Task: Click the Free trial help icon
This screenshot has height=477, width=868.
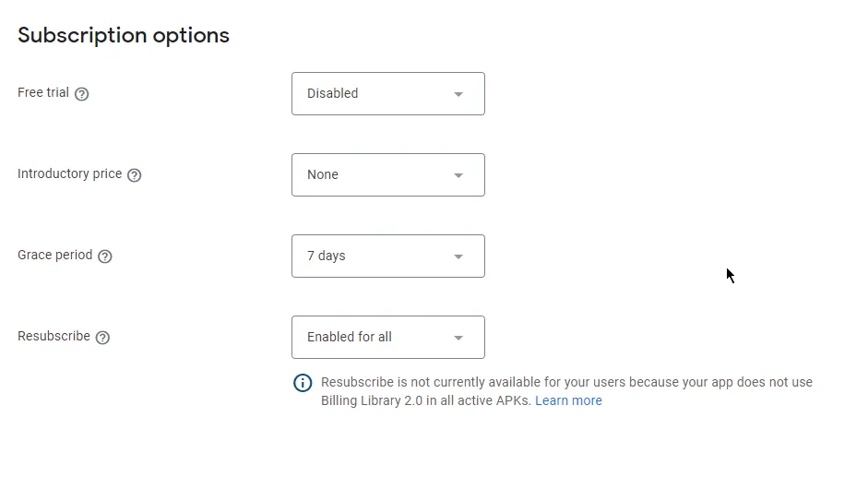Action: pos(81,94)
